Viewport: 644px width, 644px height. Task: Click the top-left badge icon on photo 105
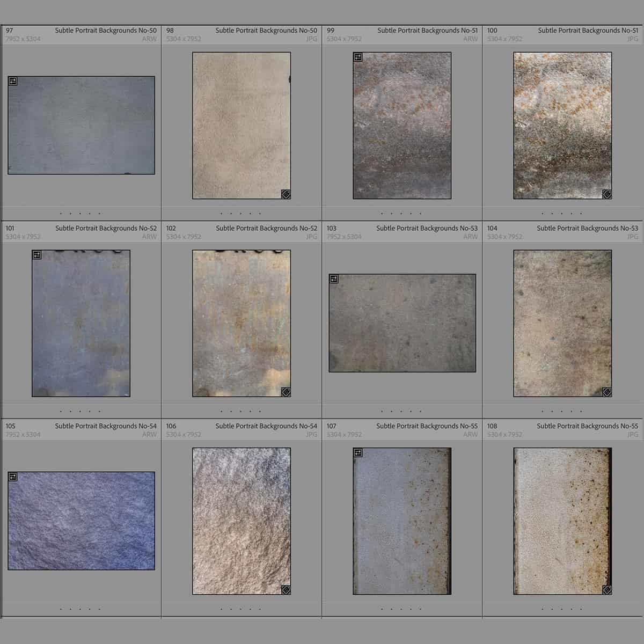13,477
